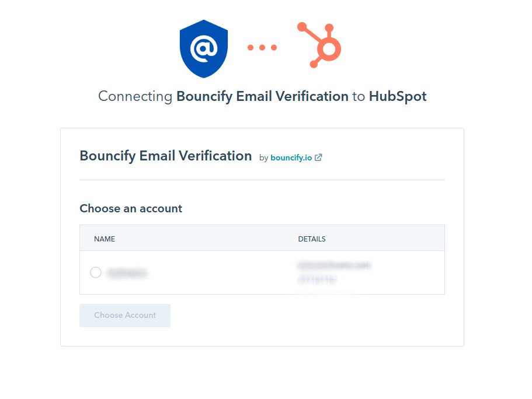This screenshot has width=532, height=399.
Task: Click the blurred account name text
Action: pyautogui.click(x=127, y=273)
